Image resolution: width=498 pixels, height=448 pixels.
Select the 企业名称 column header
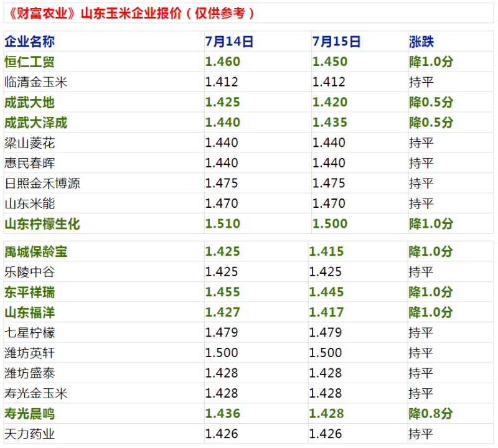tap(29, 42)
